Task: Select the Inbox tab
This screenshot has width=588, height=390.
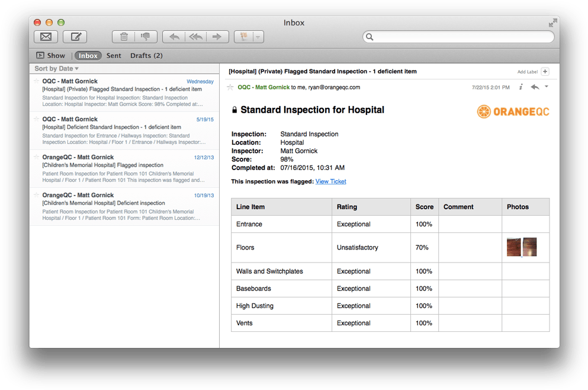Action: click(88, 56)
